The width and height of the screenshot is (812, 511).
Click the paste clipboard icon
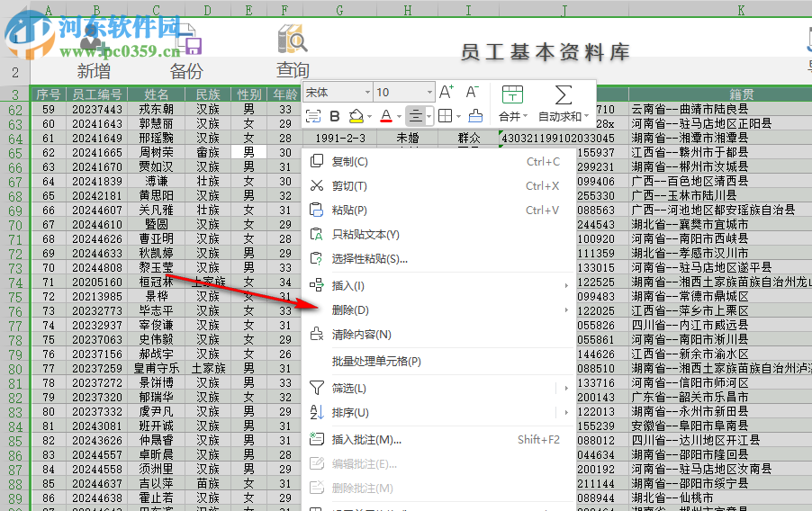[317, 211]
